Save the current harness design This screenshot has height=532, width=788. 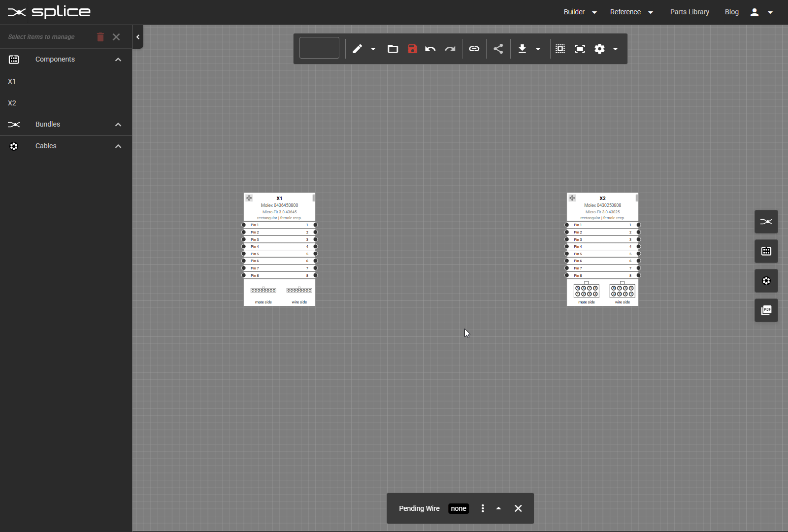point(412,49)
